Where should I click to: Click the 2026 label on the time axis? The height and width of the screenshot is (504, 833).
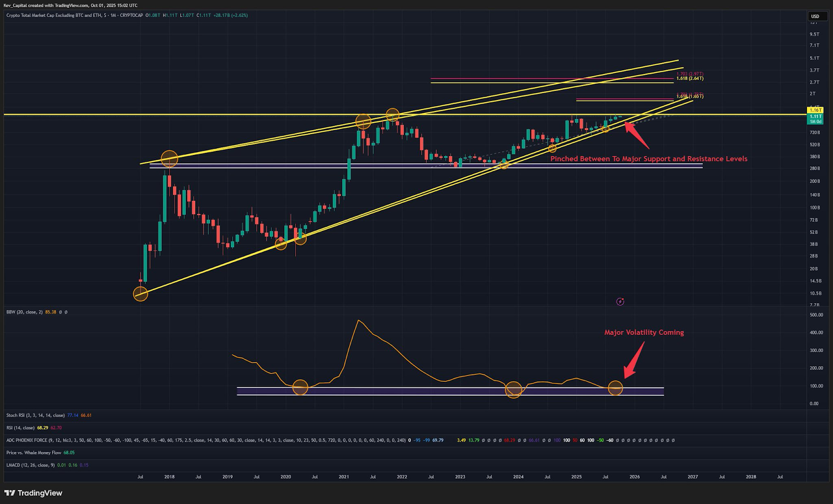click(x=634, y=476)
